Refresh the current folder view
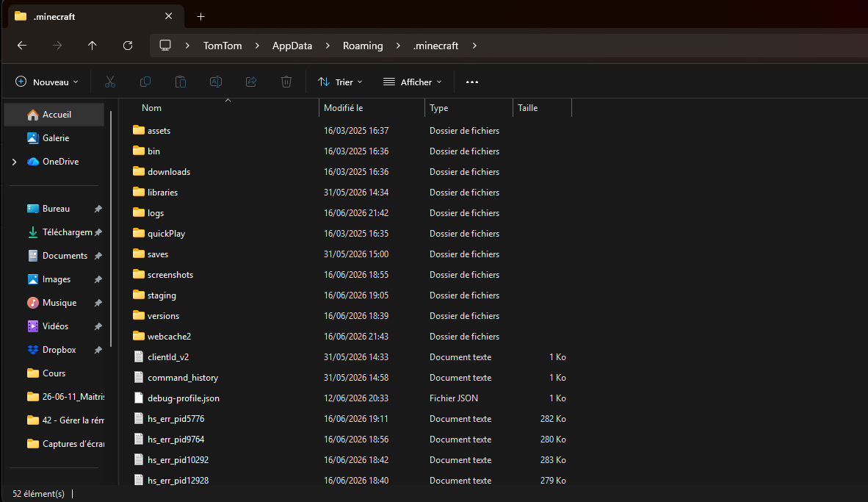868x502 pixels. 127,46
